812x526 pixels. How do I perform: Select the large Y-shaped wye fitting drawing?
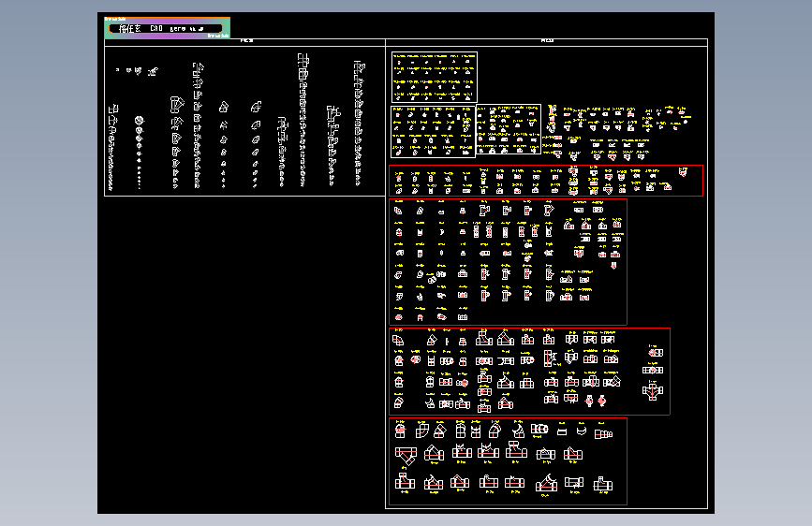click(x=406, y=456)
